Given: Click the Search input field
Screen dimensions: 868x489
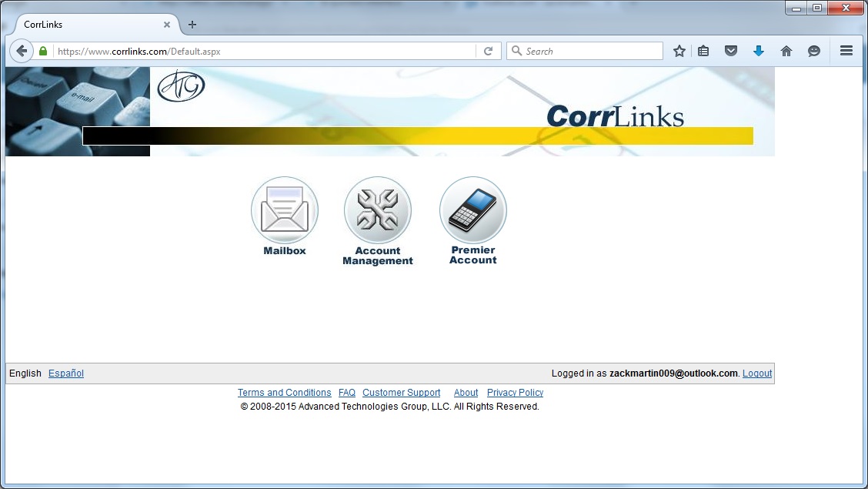Looking at the screenshot, I should point(585,51).
